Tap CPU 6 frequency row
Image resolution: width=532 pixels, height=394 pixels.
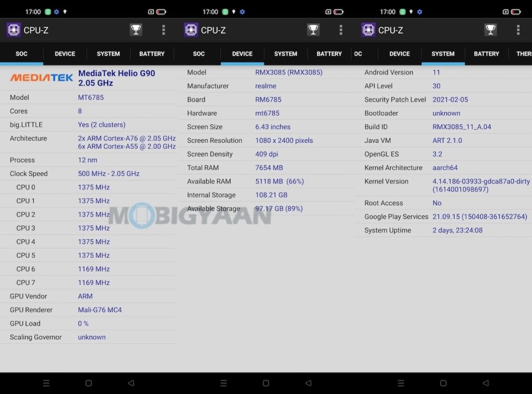(88, 269)
